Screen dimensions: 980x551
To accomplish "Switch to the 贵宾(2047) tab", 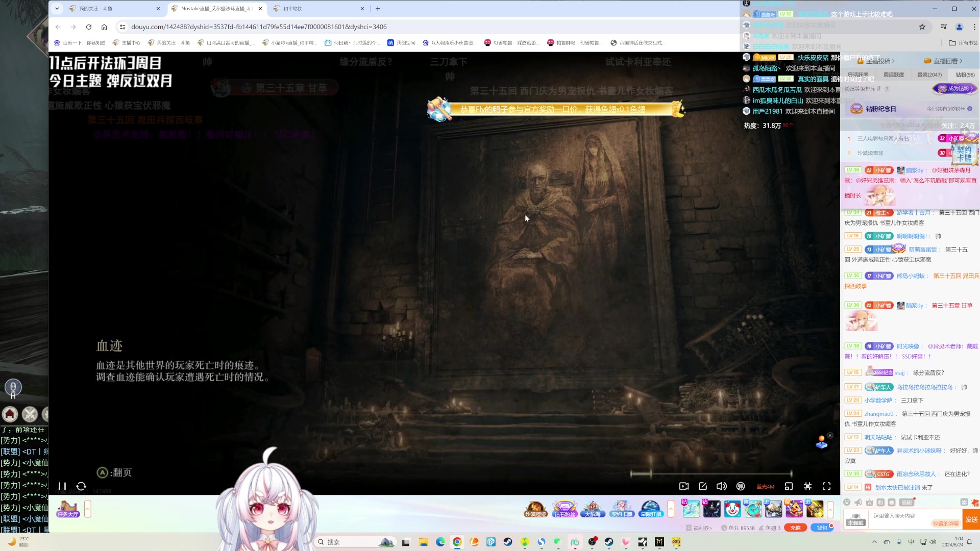I will [929, 74].
